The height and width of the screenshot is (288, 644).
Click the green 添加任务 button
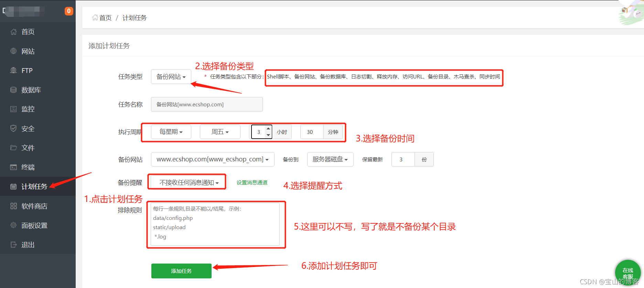[181, 271]
